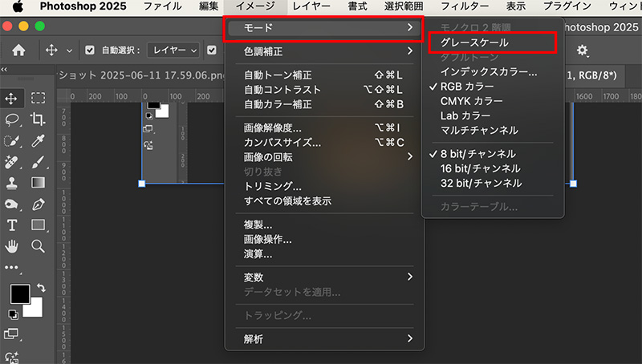Click the bottom-right canvas transform handle
Screen dimensions: 642x364
(573, 184)
